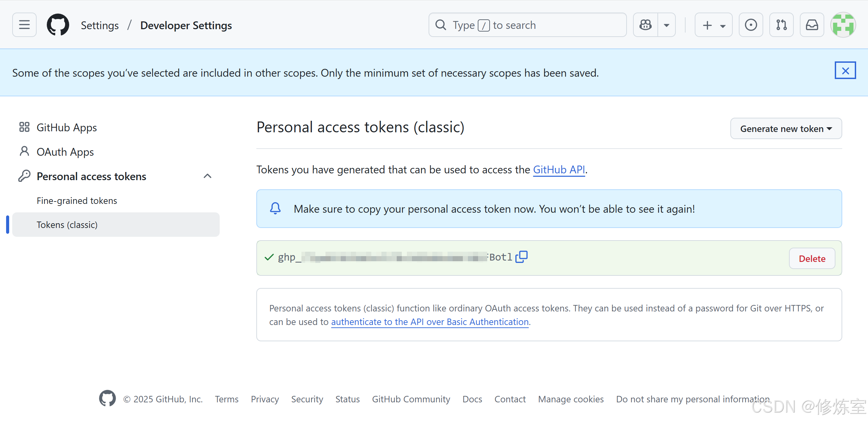868x421 pixels.
Task: Open OAuth Apps sidebar item
Action: coord(116,152)
